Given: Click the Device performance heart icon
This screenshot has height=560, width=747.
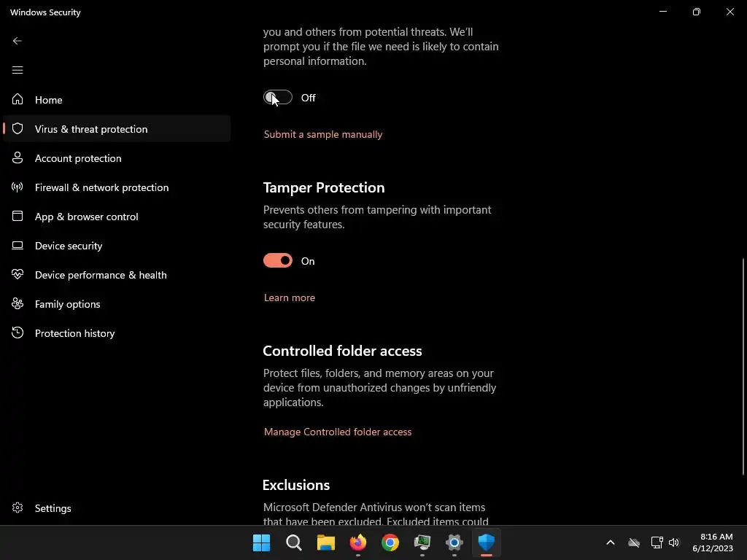Looking at the screenshot, I should pos(18,274).
